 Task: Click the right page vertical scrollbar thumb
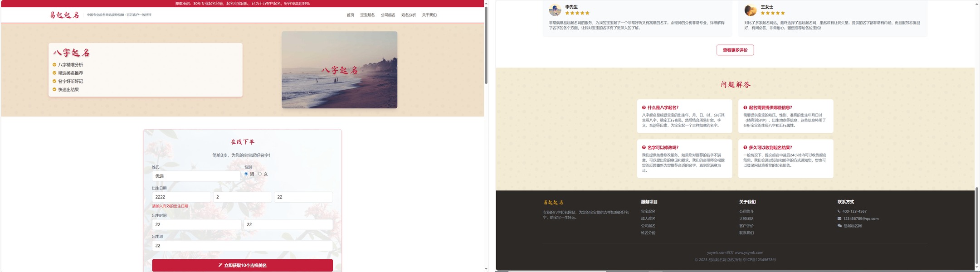click(x=977, y=226)
